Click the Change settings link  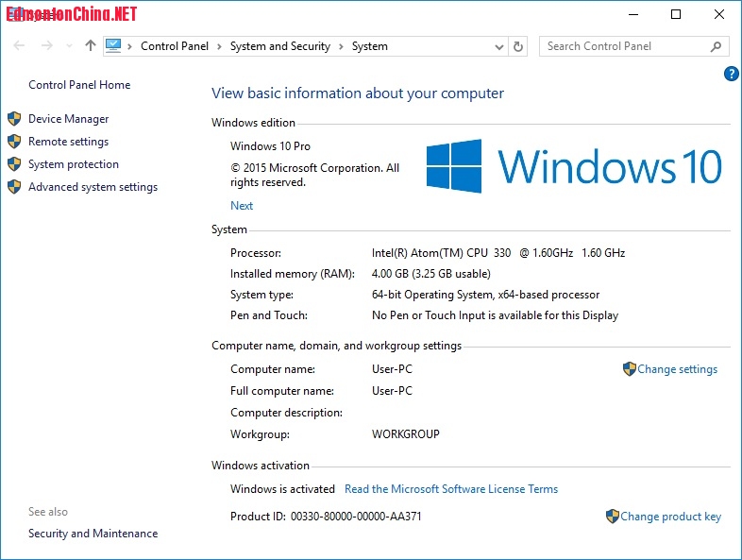point(677,369)
